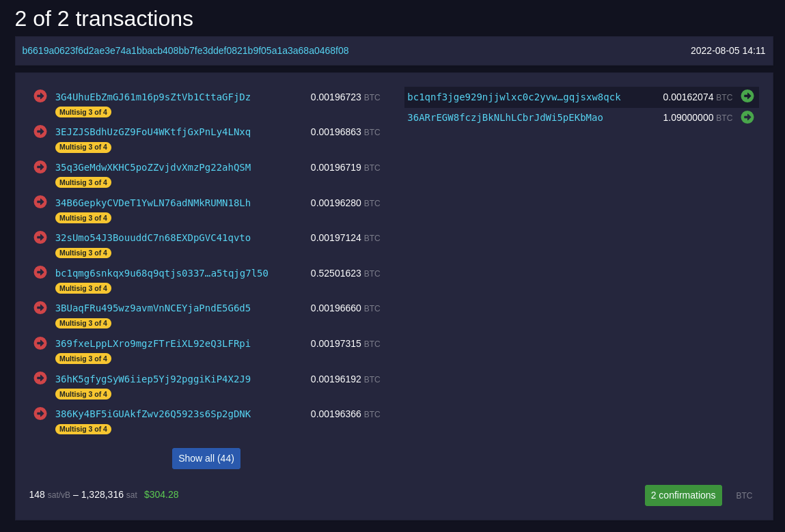
Task: Click the 1,328,316 sat fee value
Action: [109, 495]
